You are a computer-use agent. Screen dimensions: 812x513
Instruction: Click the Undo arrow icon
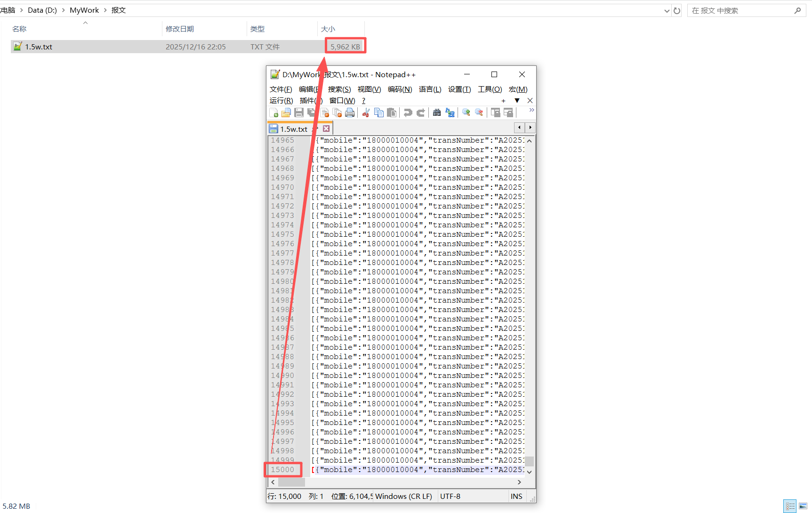click(408, 112)
